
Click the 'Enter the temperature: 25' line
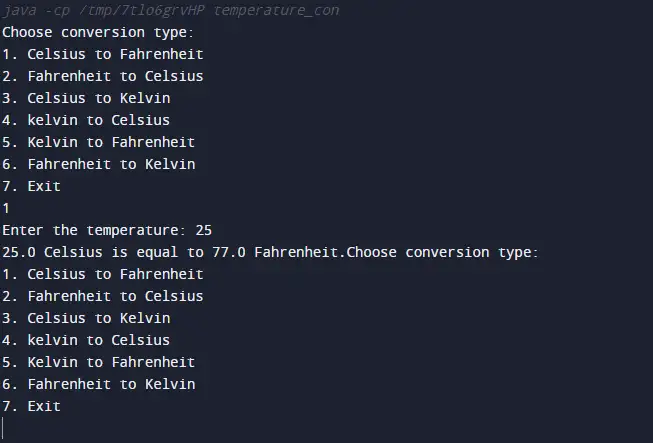(x=107, y=230)
